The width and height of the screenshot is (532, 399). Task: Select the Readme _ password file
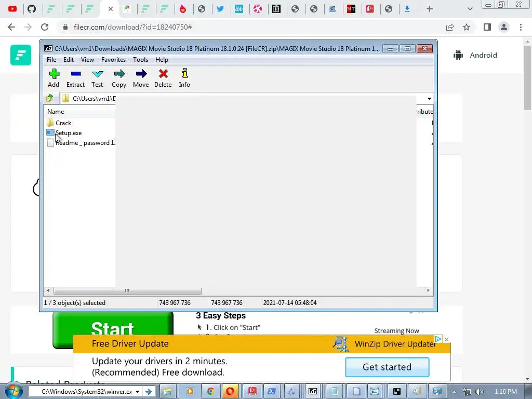(x=85, y=143)
